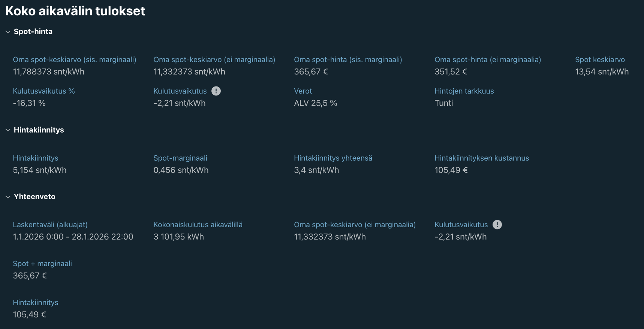Click the "Laskentaväli (alkuajat)" label
Screen dimensions: 644x329
click(x=50, y=225)
